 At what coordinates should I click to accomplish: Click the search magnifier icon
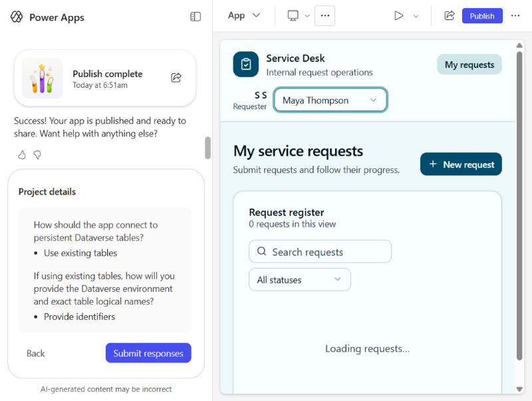pos(261,251)
